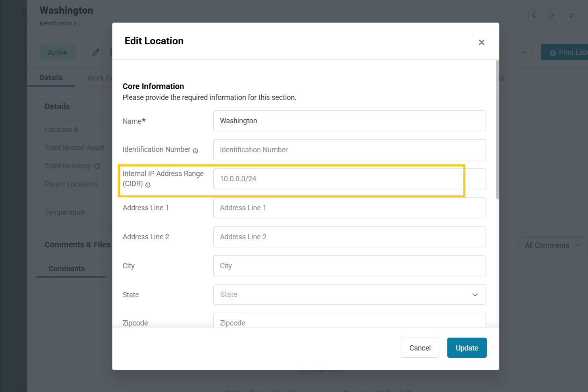Open the three-dots more options menu

pyautogui.click(x=524, y=52)
